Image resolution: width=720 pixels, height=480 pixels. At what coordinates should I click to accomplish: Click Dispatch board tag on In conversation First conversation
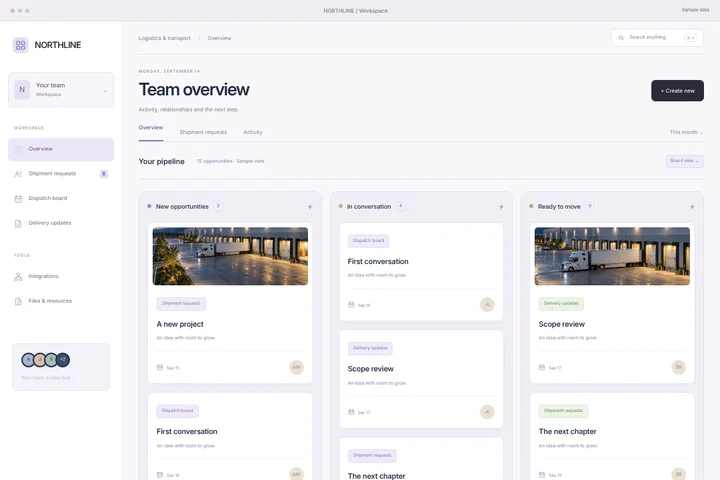[x=368, y=241]
